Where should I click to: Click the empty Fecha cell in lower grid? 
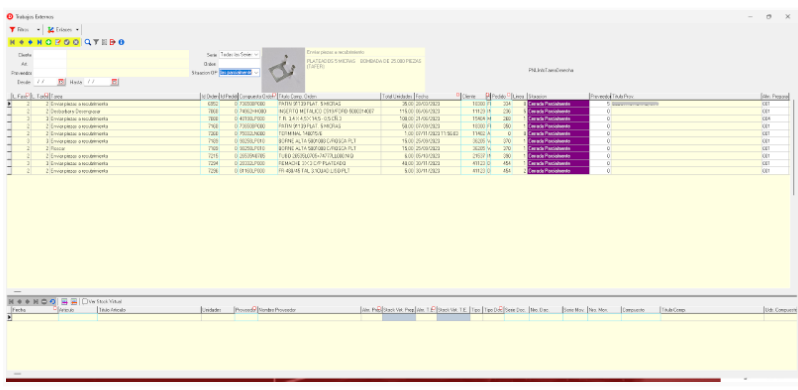[x=35, y=317]
